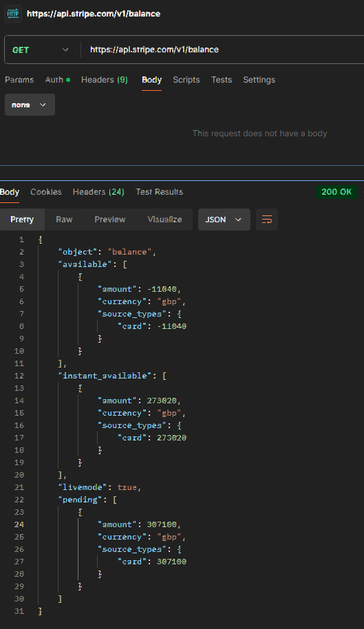Switch to the Params tab
This screenshot has height=629, width=364.
(x=19, y=80)
